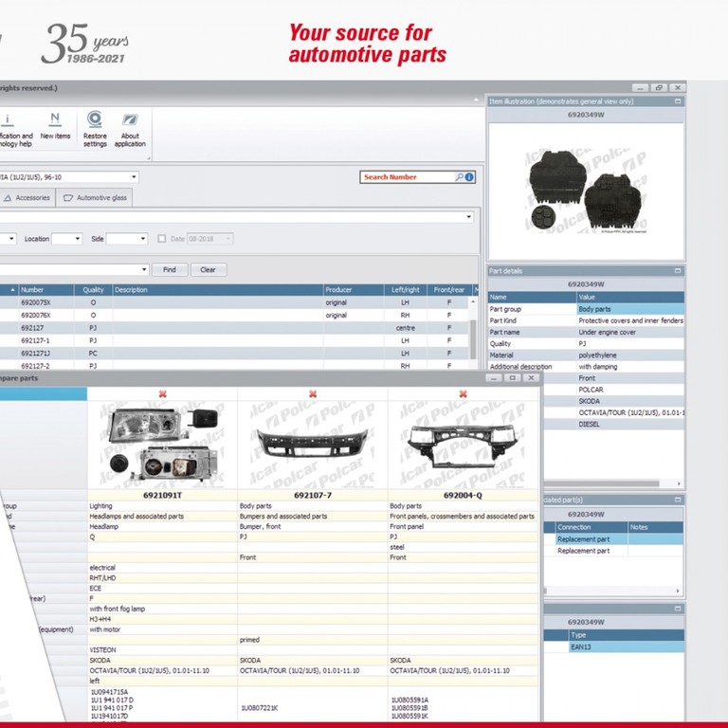Click the blue info icon in search box

click(469, 177)
